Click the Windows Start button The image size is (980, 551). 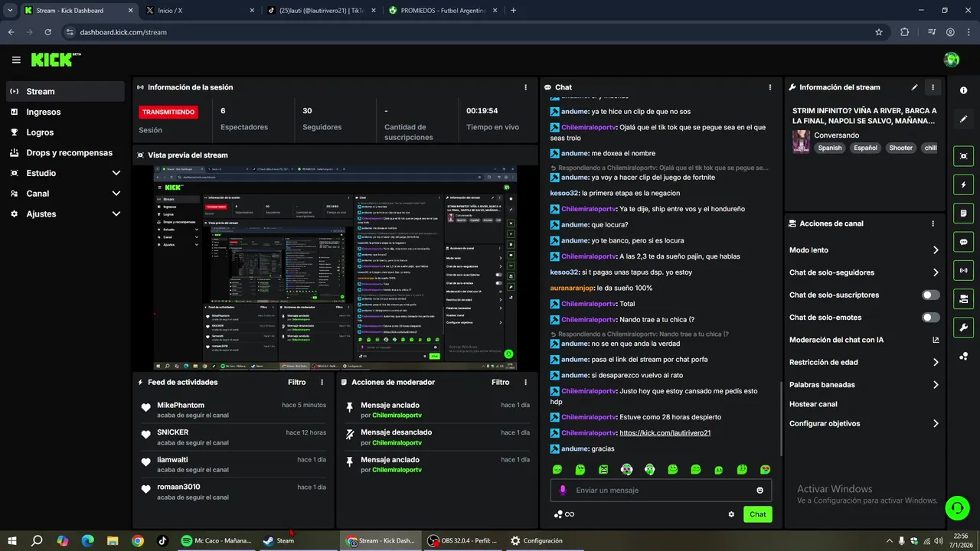11,540
